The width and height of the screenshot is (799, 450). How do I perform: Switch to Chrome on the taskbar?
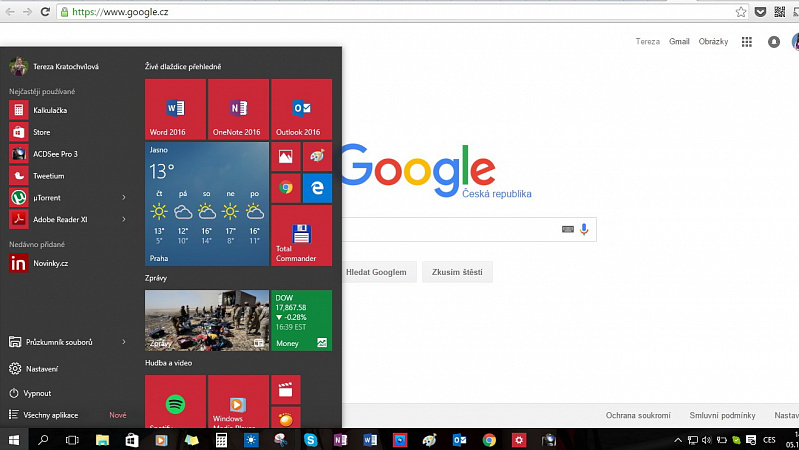click(489, 440)
